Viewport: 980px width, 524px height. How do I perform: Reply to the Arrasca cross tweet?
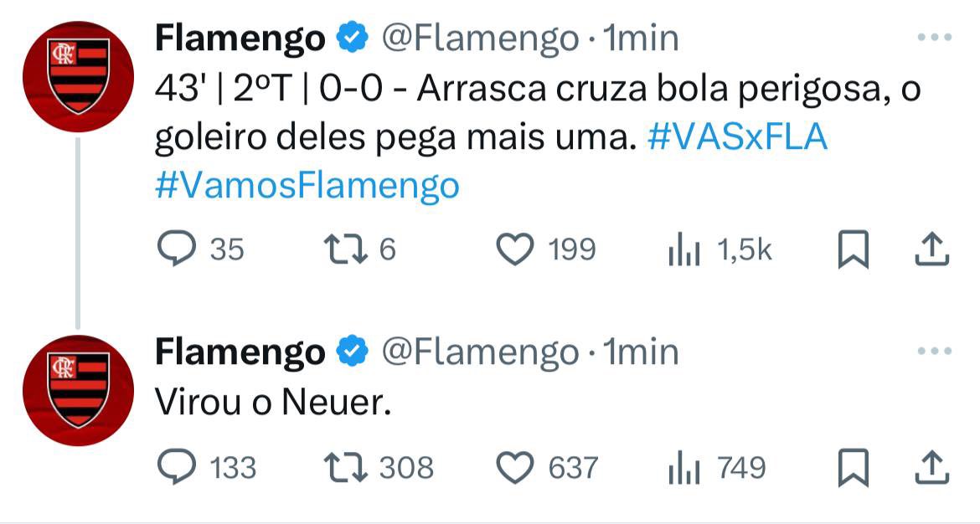coord(175,249)
